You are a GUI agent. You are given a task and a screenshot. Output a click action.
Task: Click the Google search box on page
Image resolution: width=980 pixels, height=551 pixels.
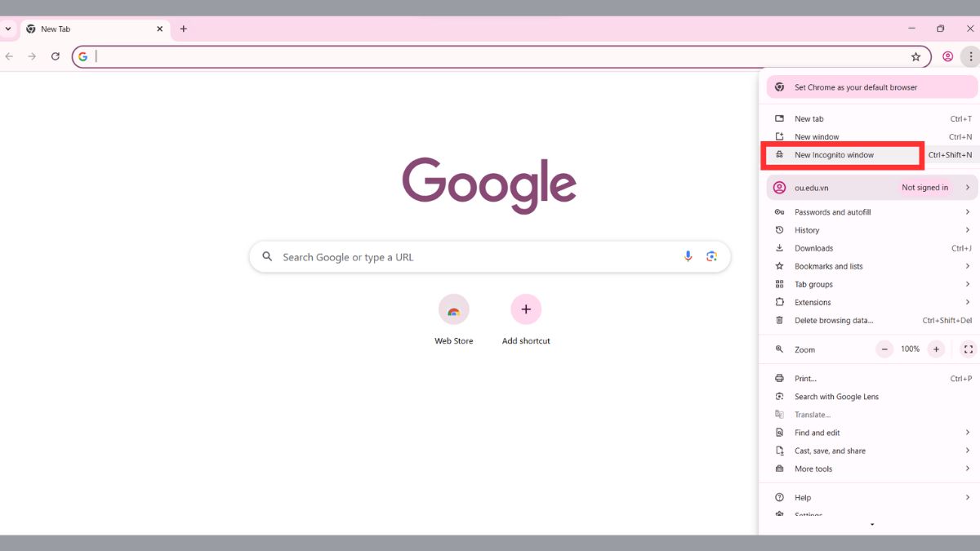[489, 256]
